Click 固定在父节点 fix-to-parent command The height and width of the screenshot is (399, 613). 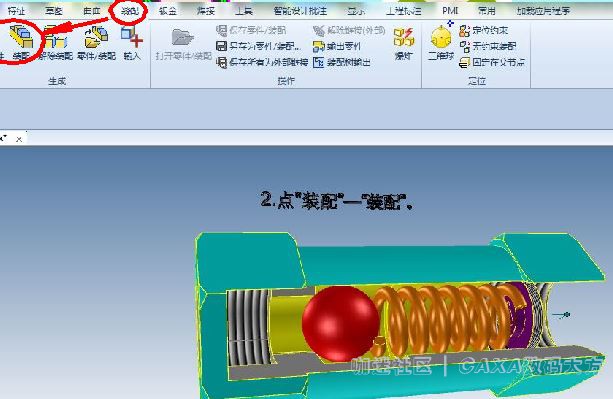[492, 62]
